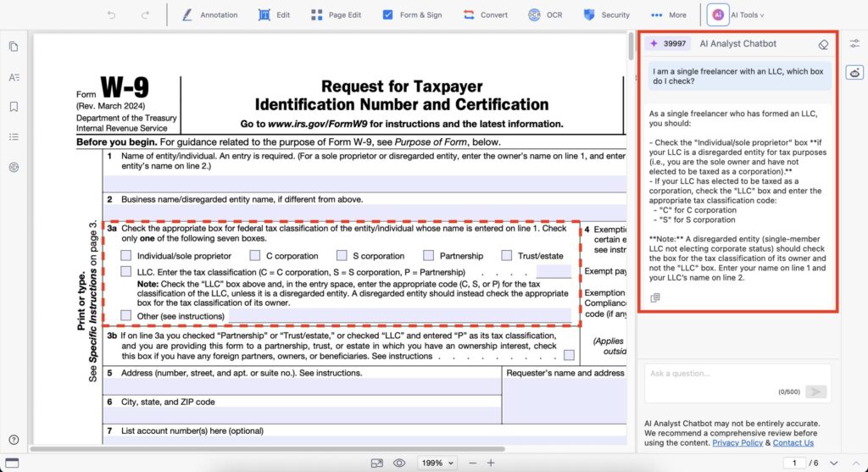Open the Privacy Policy link
868x472 pixels.
click(737, 442)
